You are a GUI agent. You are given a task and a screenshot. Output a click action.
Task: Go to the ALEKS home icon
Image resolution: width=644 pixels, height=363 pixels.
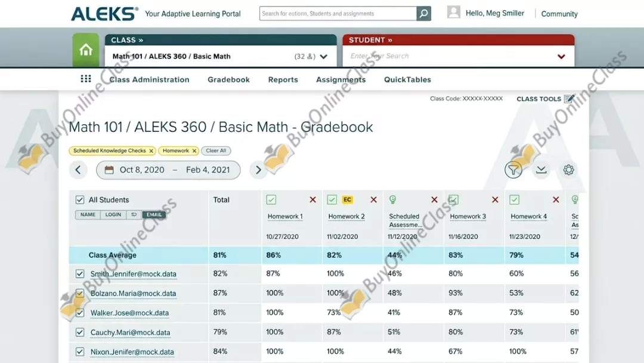click(86, 50)
